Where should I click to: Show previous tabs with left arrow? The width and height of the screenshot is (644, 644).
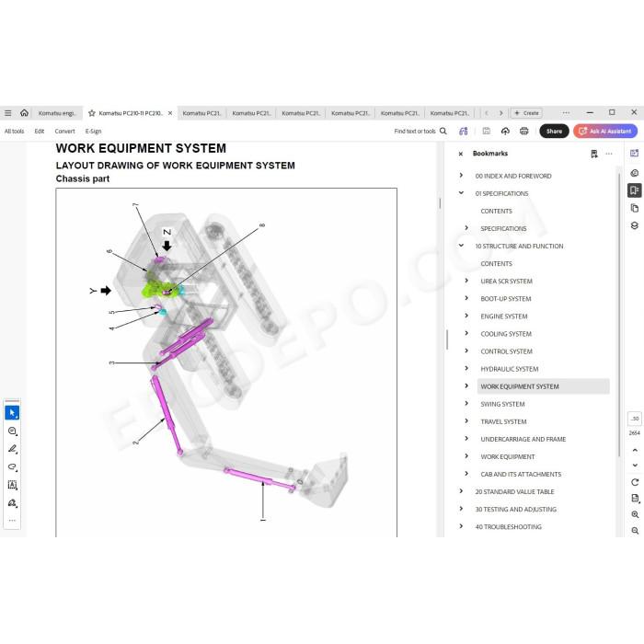click(x=487, y=113)
